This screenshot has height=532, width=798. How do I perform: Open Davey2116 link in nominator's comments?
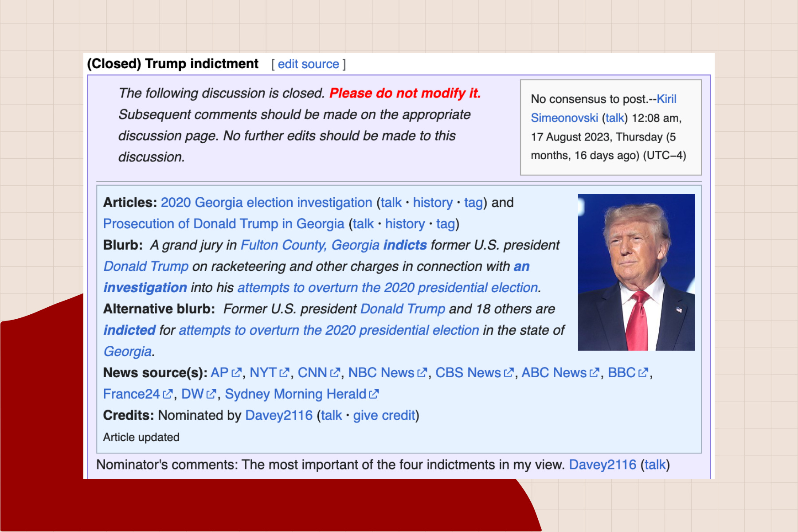coord(603,465)
